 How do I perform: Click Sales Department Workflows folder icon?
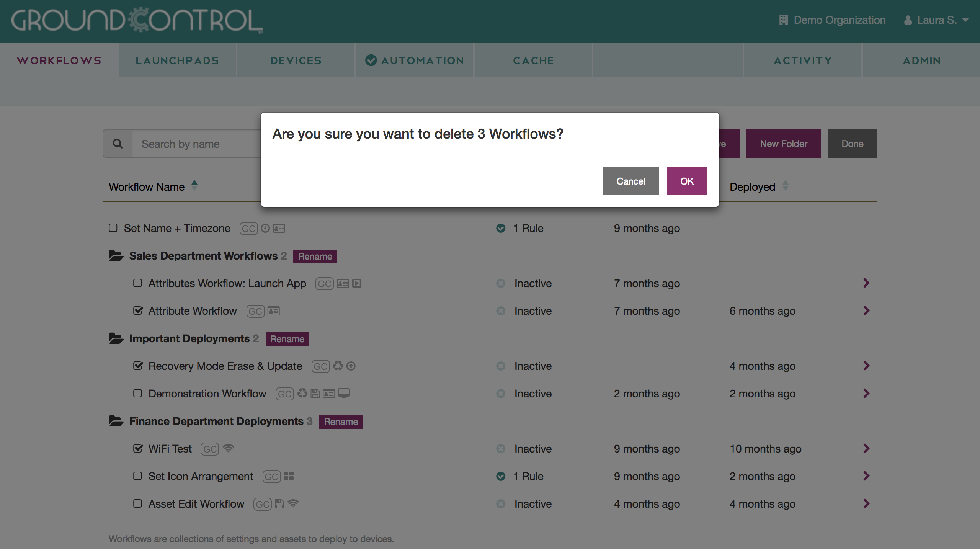pyautogui.click(x=116, y=256)
